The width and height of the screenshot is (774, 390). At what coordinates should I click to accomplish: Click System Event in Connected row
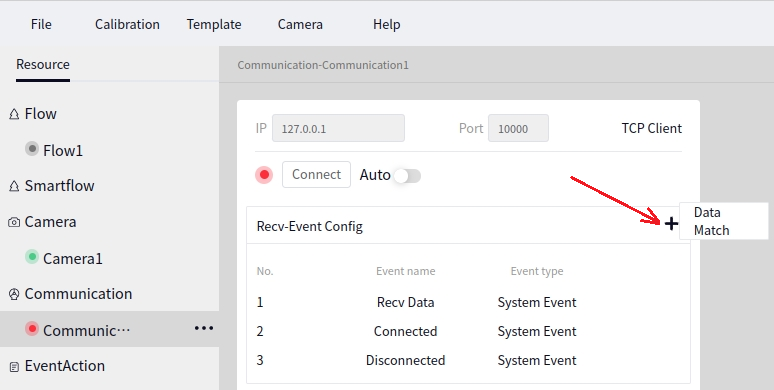537,331
